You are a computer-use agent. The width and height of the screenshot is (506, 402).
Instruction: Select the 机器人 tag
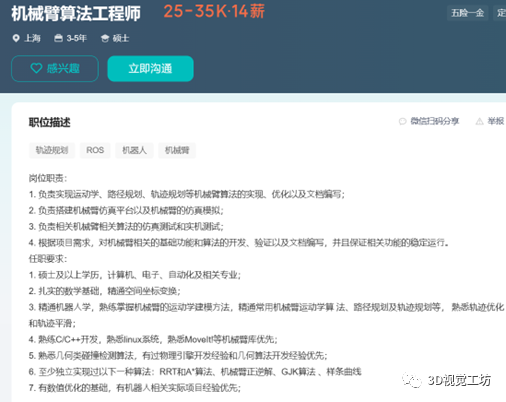pyautogui.click(x=134, y=150)
